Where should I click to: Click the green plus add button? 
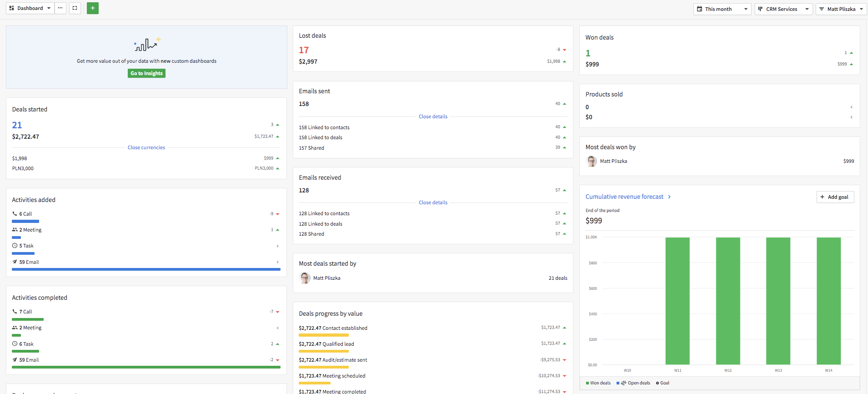(x=93, y=8)
